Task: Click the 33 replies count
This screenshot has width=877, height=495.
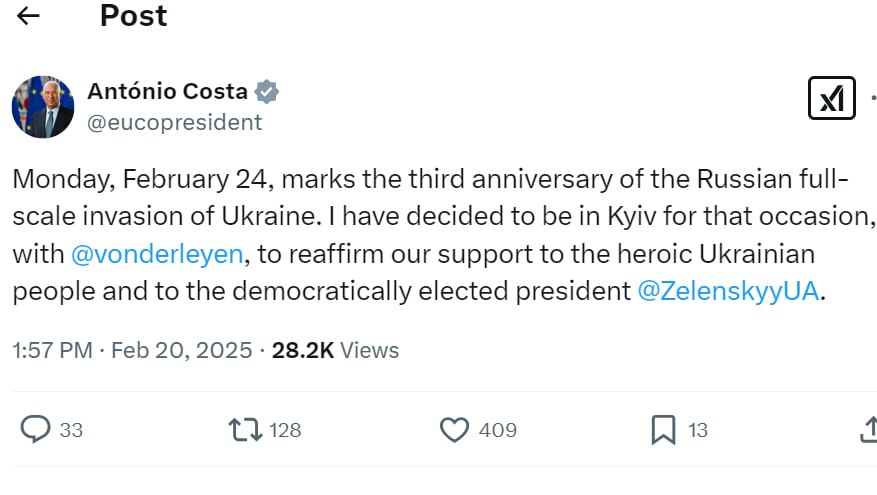Action: pos(71,430)
